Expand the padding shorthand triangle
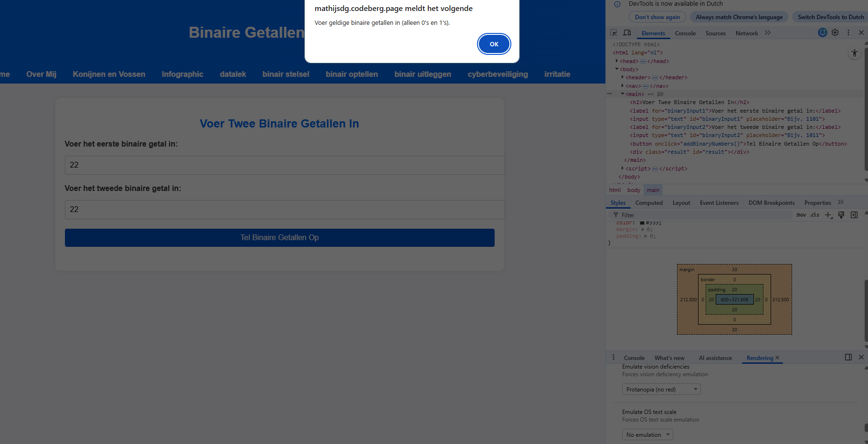This screenshot has width=868, height=444. tap(646, 236)
